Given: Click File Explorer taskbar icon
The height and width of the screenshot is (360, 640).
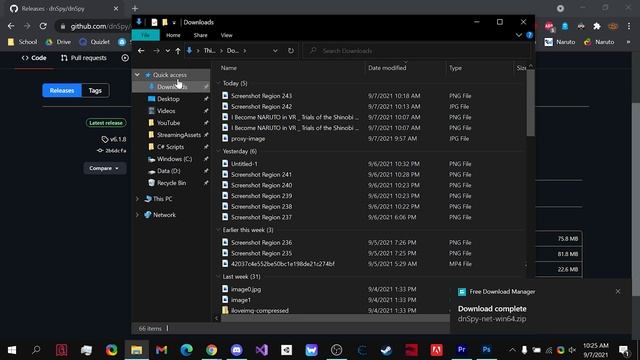Looking at the screenshot, I should pyautogui.click(x=136, y=350).
